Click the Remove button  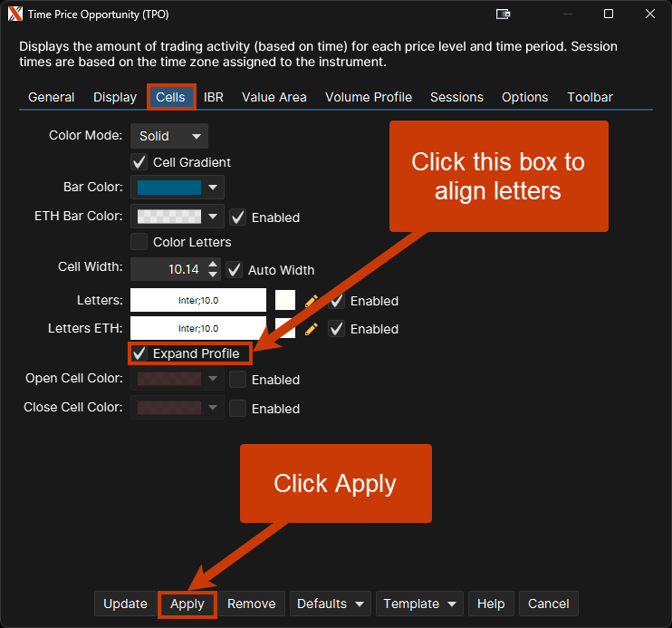click(x=251, y=604)
